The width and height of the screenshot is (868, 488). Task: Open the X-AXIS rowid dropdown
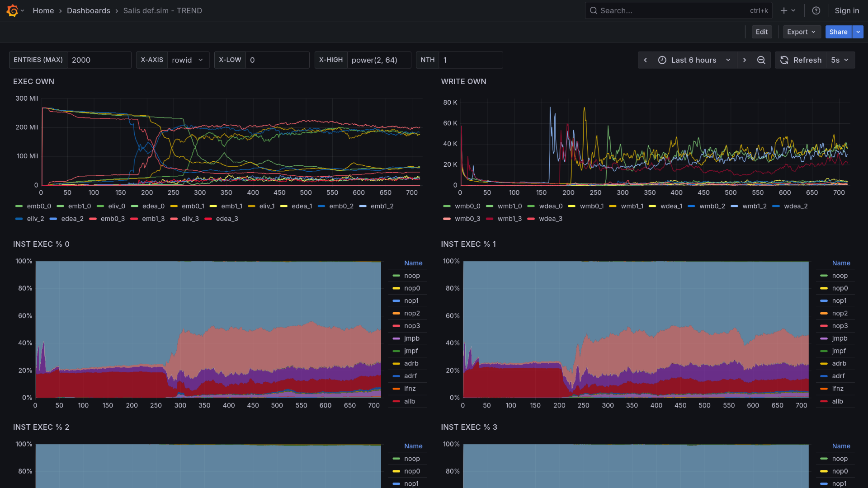(188, 60)
